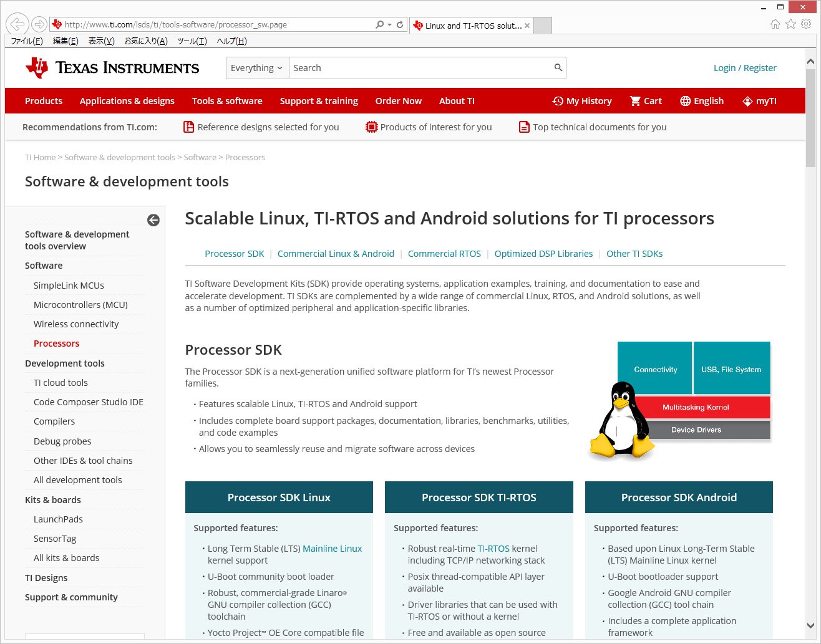Click the scrollbar down arrow
The image size is (821, 644).
[x=810, y=625]
